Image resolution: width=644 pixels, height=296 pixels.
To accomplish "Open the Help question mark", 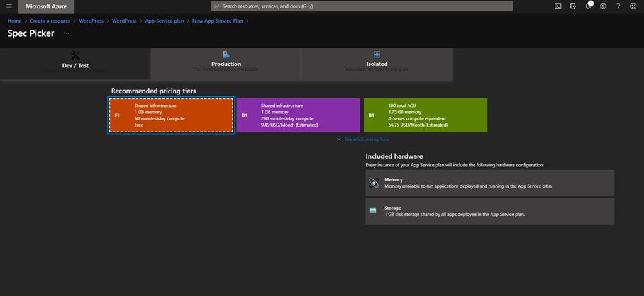I will (618, 6).
